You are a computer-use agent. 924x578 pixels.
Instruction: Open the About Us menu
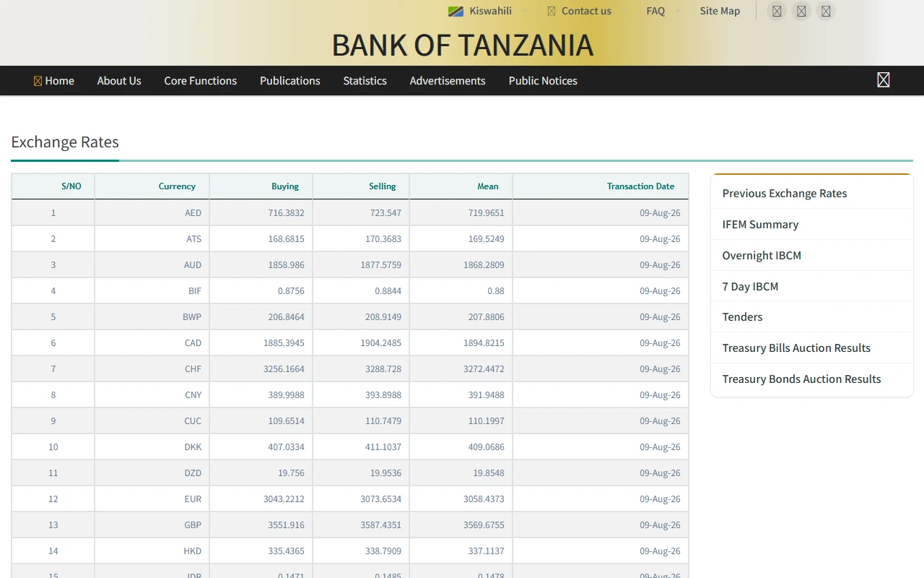click(x=119, y=81)
